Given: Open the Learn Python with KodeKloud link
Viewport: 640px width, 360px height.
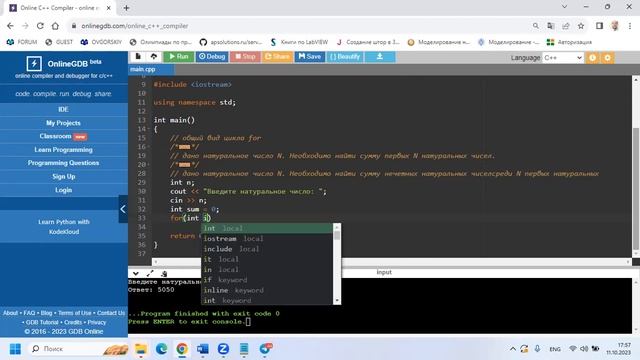Looking at the screenshot, I should tap(64, 227).
